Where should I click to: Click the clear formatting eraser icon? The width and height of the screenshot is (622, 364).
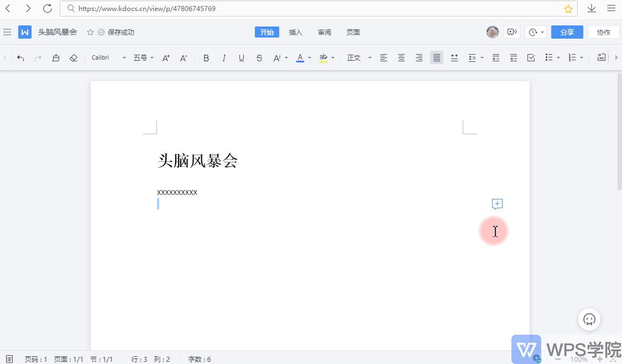(x=74, y=57)
